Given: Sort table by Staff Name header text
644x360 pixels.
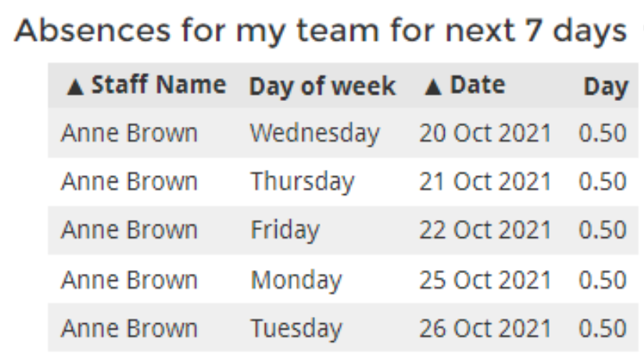Looking at the screenshot, I should pos(159,85).
